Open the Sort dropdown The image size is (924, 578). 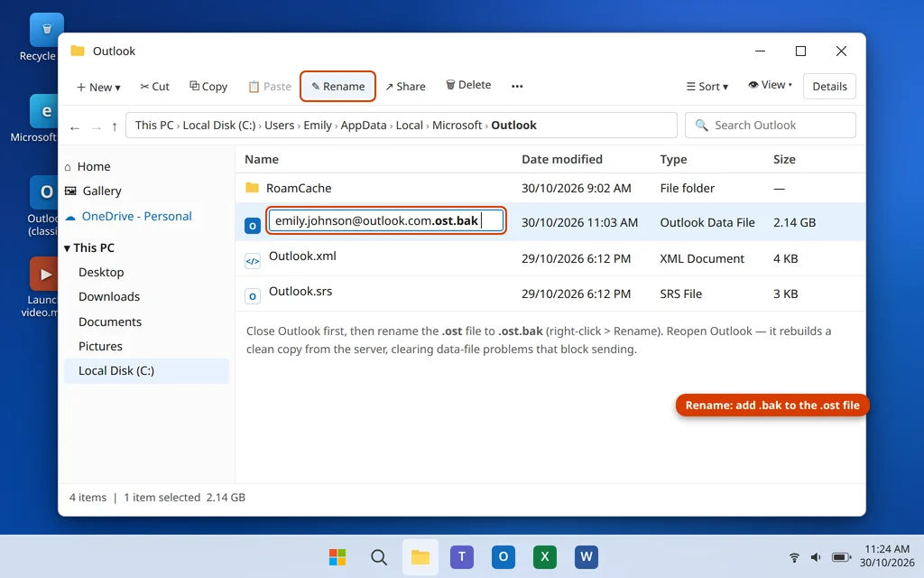coord(707,87)
